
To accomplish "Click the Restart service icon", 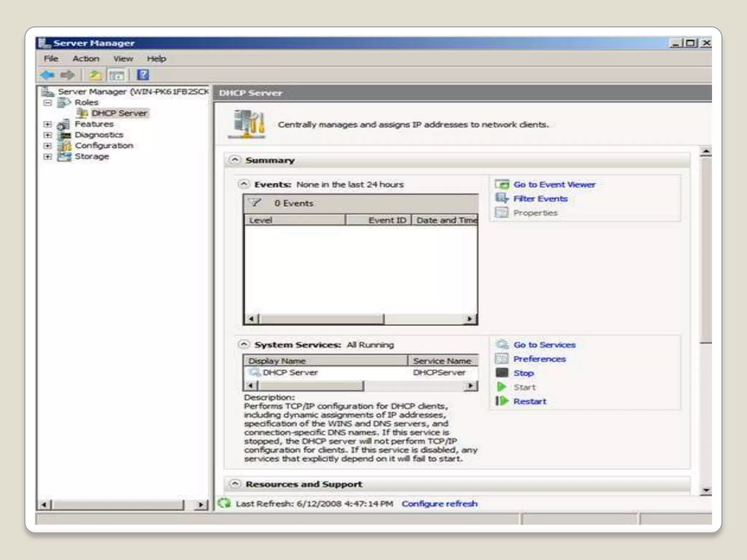I will [502, 401].
